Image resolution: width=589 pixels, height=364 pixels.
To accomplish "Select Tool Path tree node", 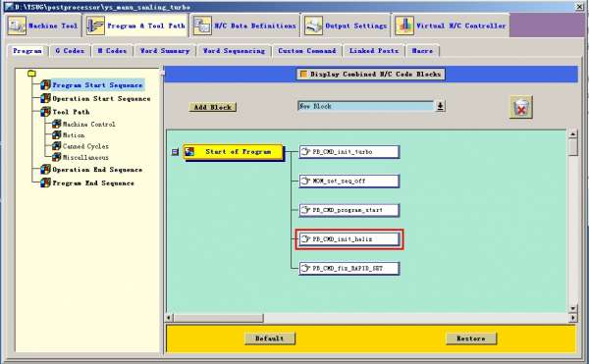I will click(x=71, y=112).
